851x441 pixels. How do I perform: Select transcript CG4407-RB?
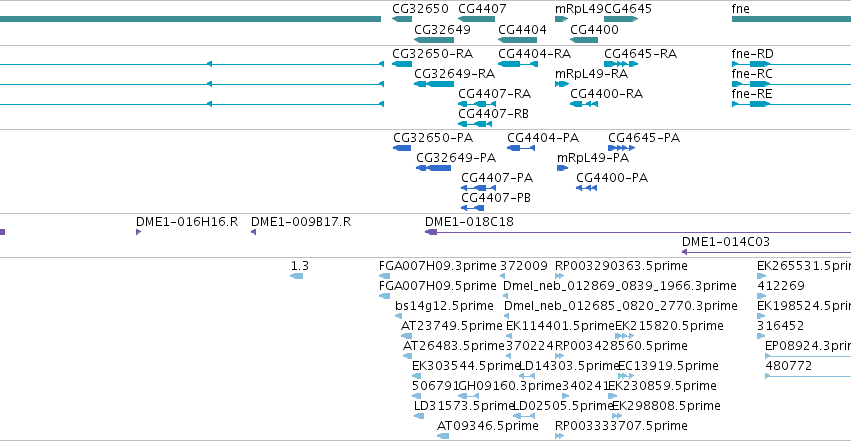(475, 124)
